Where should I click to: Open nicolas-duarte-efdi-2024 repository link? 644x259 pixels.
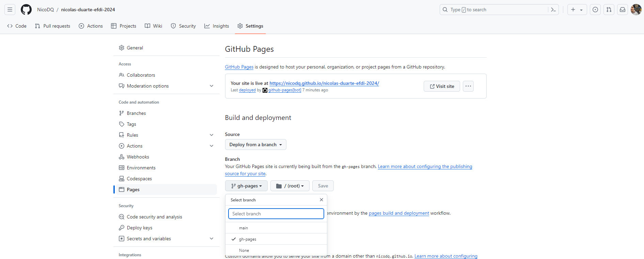(88, 10)
